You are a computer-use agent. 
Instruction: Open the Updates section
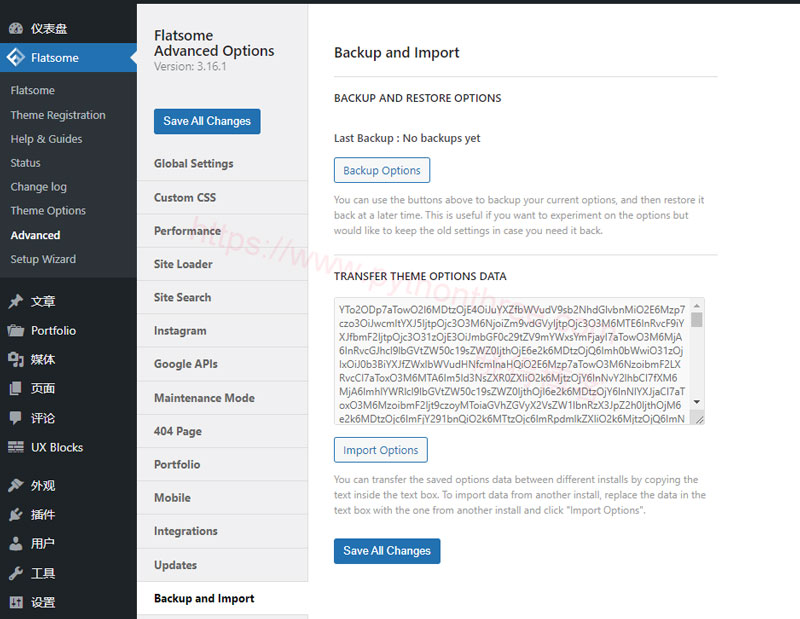coord(222,565)
